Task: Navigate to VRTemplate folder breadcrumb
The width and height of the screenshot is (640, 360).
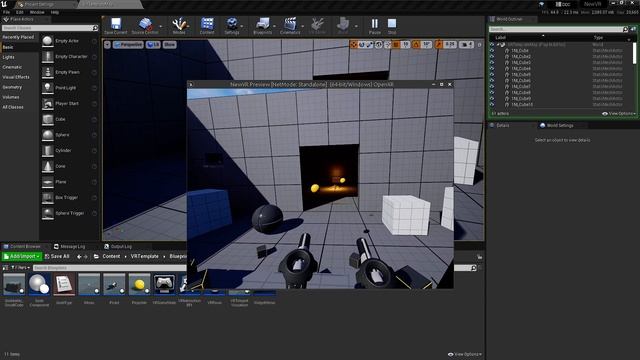Action: pos(144,256)
